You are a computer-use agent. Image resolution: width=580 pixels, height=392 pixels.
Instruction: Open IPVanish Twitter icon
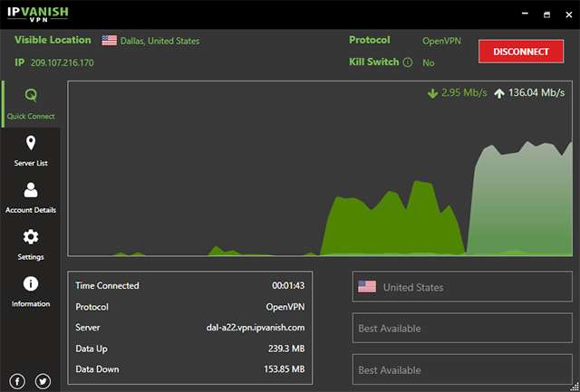43,381
